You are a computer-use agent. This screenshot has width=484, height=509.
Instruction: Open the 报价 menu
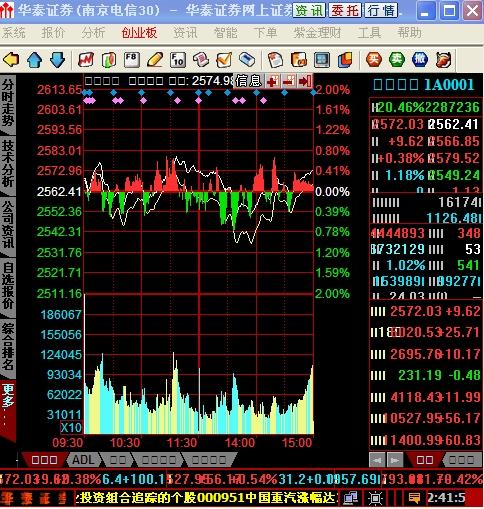(53, 33)
